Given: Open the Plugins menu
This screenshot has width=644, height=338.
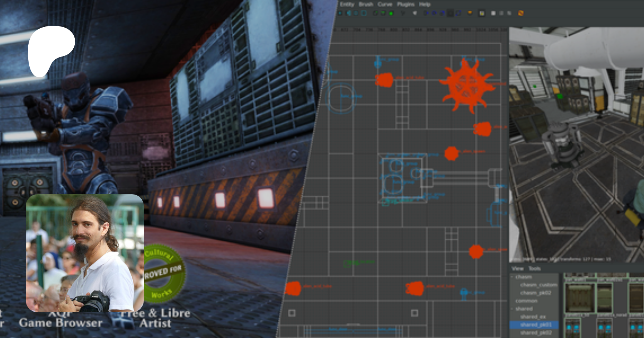Looking at the screenshot, I should pos(405,4).
